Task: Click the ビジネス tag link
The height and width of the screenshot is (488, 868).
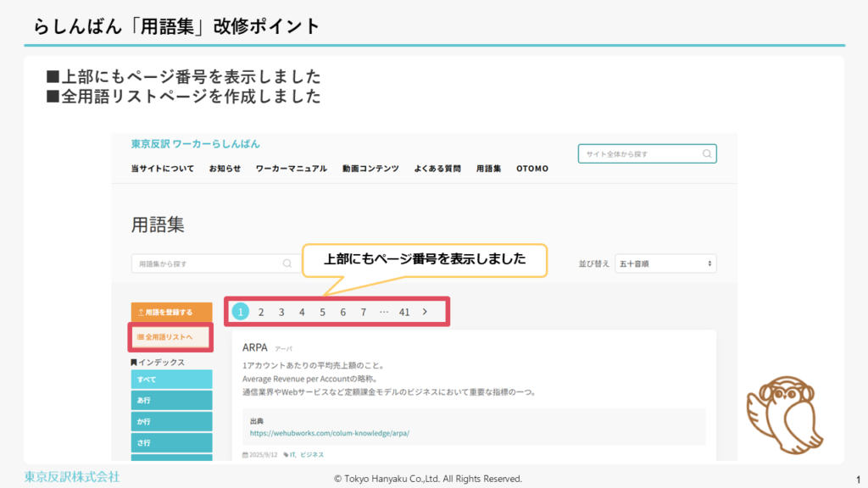Action: [312, 455]
